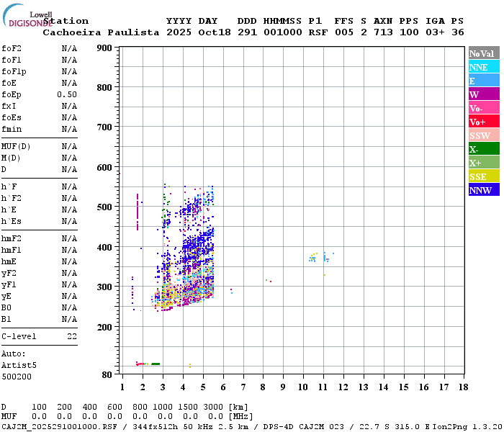Click the B0 parameter label
The height and width of the screenshot is (432, 504).
[x=6, y=308]
